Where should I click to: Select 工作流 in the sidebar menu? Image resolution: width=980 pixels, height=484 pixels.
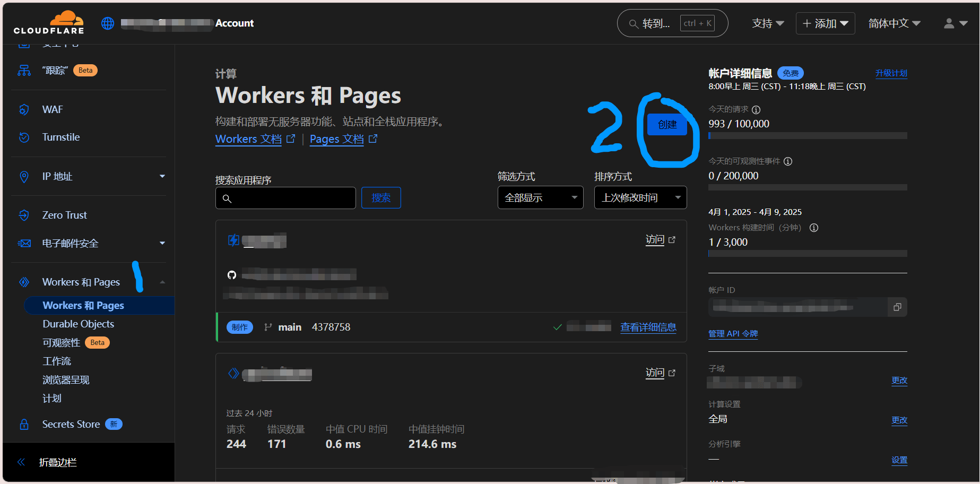[x=57, y=361]
